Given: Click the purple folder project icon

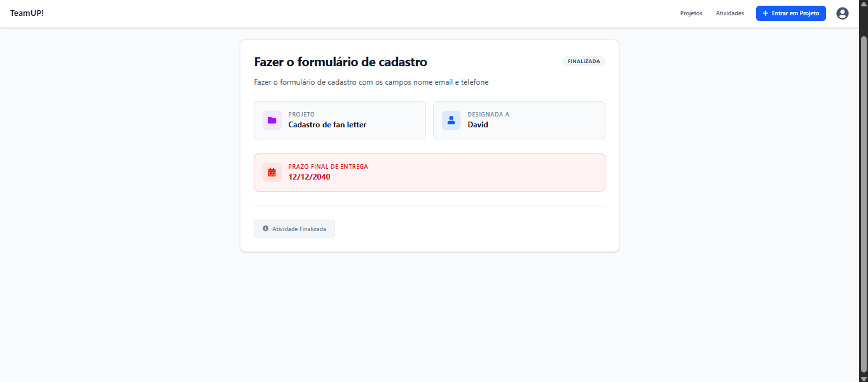Looking at the screenshot, I should click(272, 120).
